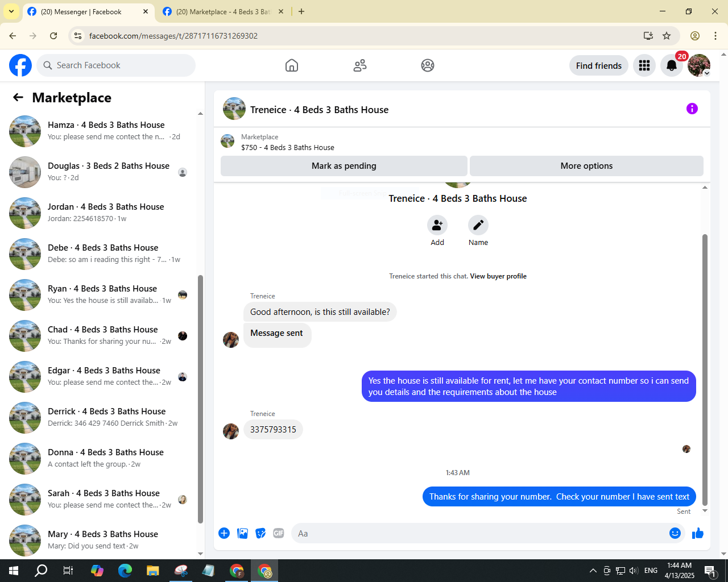Open chat with Donna

point(102,459)
